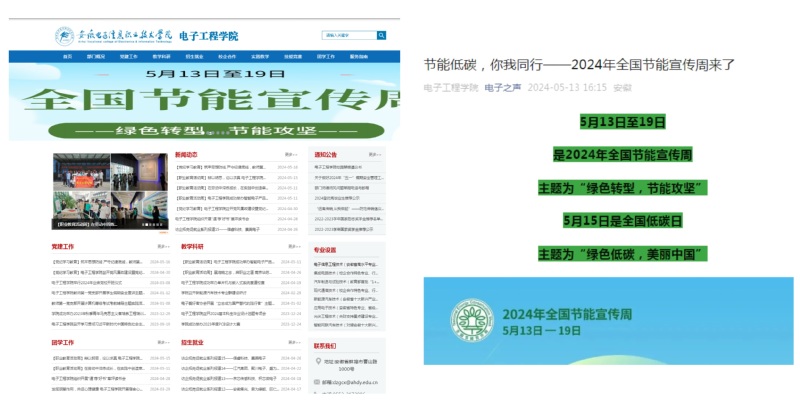
Task: Expand 更多 next to 党建工作 section
Action: pyautogui.click(x=163, y=246)
